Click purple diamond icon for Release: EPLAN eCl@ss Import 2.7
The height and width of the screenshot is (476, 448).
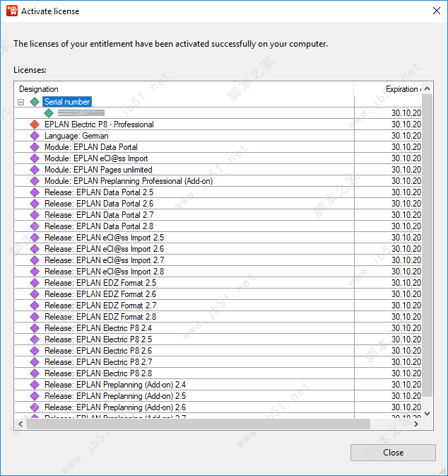pos(35,260)
